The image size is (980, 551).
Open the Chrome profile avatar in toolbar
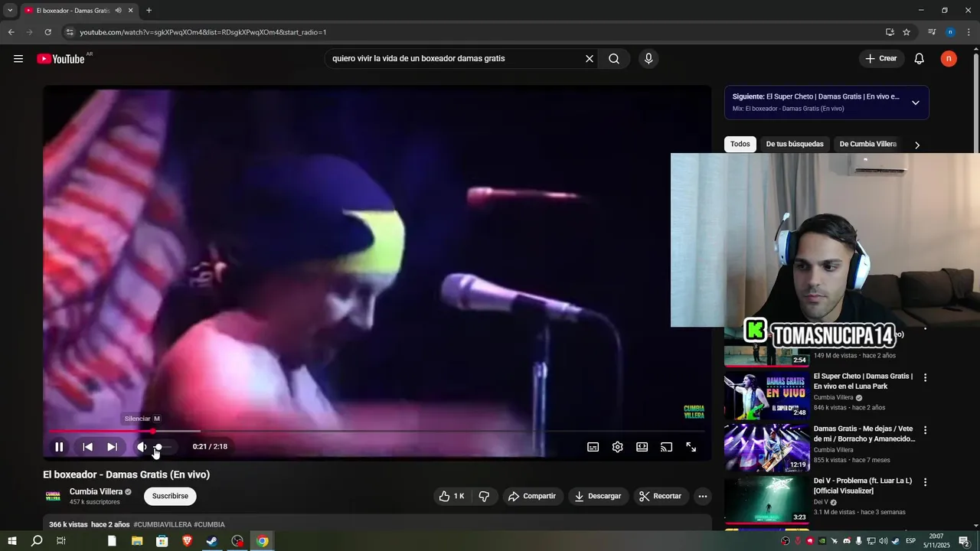coord(950,32)
